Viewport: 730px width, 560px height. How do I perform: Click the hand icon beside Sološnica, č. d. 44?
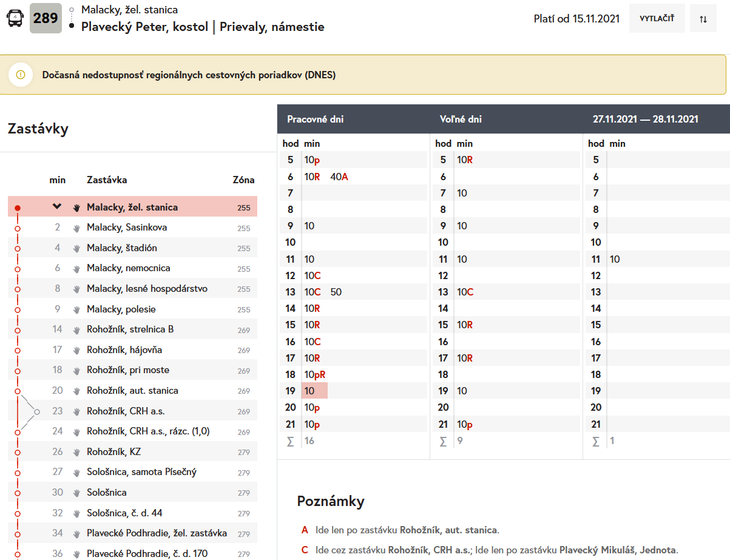[76, 513]
